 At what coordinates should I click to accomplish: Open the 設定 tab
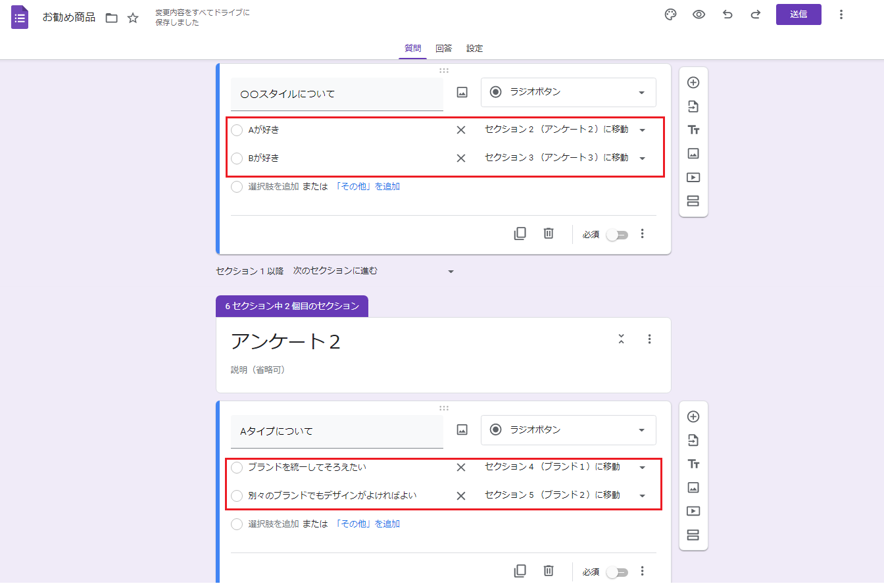point(474,48)
